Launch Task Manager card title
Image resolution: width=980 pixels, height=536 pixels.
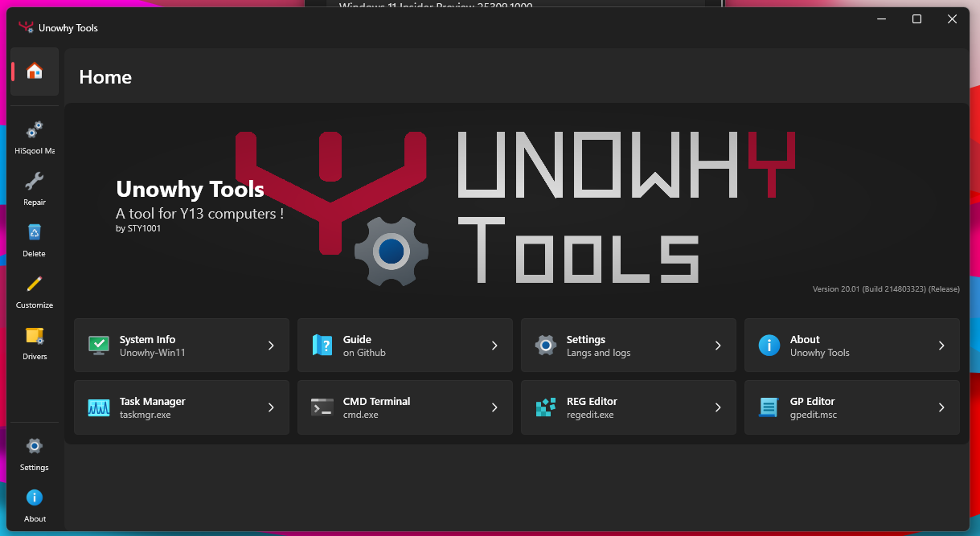click(153, 402)
